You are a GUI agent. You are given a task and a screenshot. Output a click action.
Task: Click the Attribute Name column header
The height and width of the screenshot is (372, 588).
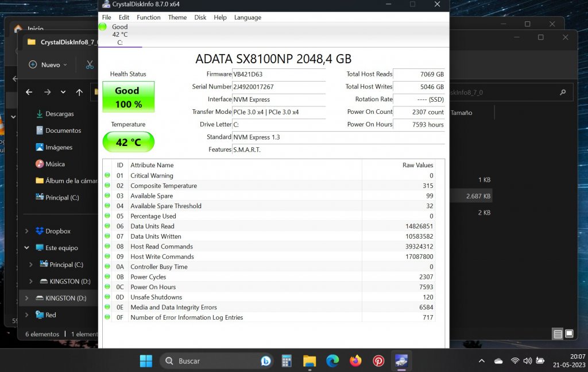pos(245,165)
